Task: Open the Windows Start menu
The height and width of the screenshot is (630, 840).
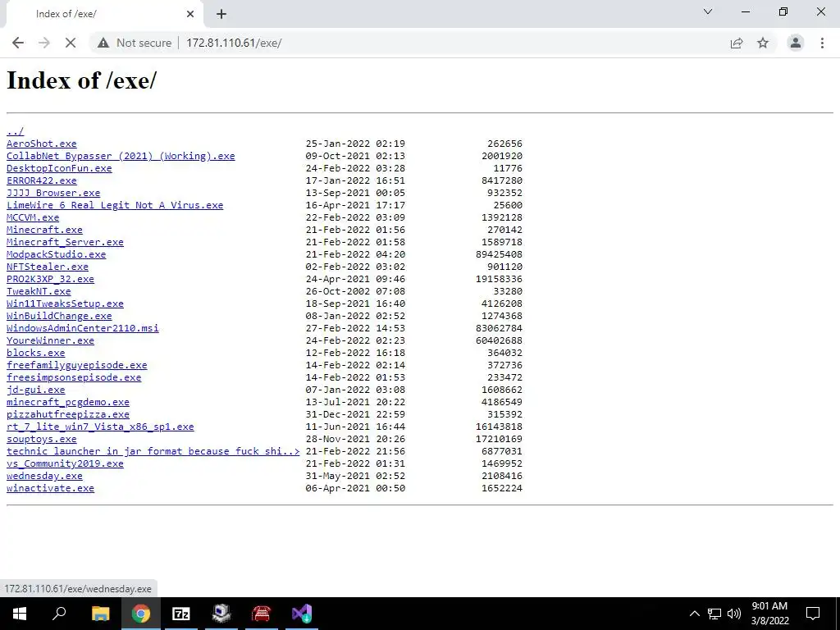Action: [x=20, y=614]
